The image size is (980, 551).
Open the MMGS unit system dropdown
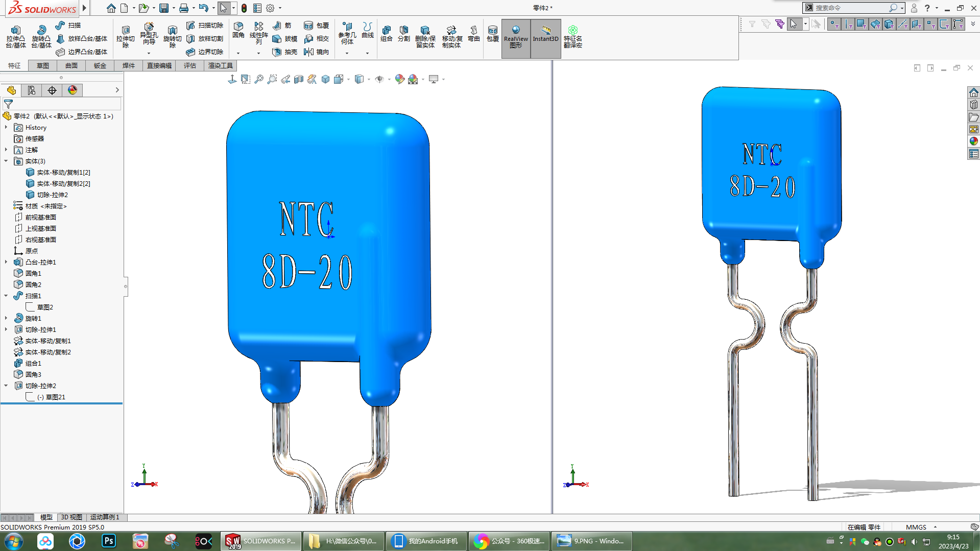coord(935,527)
